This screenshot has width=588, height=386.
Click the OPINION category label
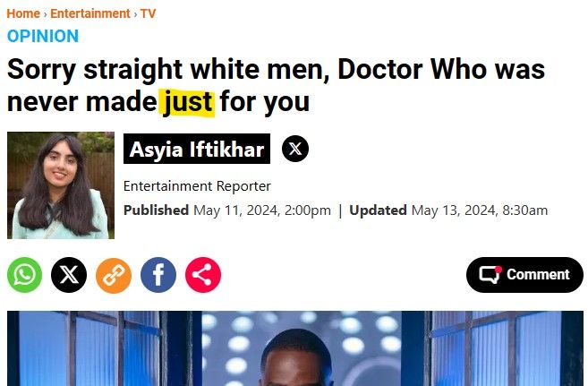pyautogui.click(x=43, y=36)
